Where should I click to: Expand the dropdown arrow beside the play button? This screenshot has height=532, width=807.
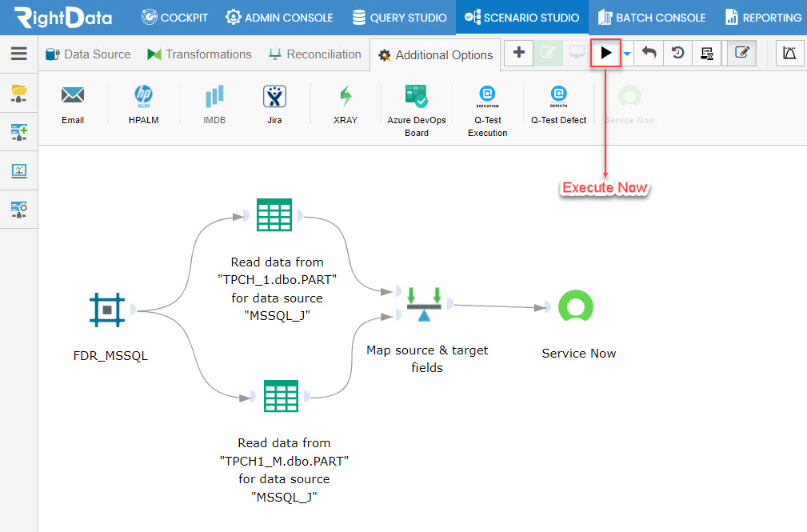tap(627, 54)
